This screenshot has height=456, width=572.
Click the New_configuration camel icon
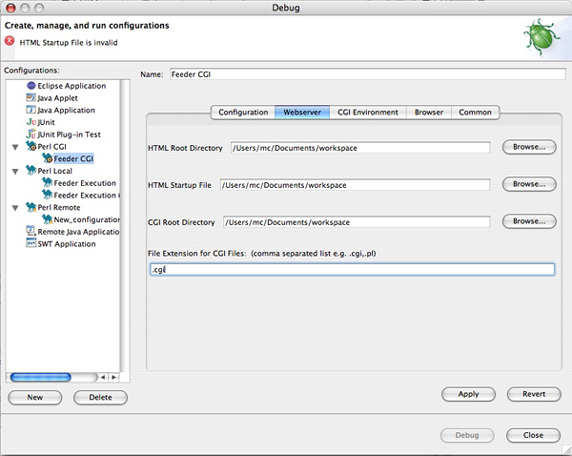pos(47,219)
